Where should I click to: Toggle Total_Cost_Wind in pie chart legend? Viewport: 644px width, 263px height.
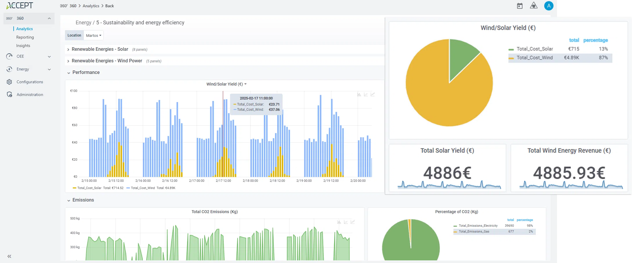pos(535,58)
